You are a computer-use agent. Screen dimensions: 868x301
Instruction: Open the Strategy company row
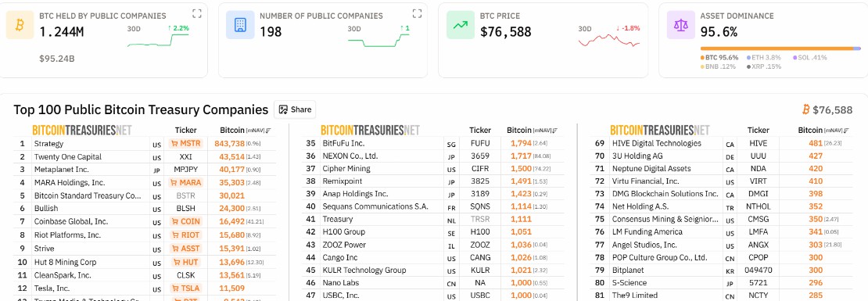click(145, 144)
